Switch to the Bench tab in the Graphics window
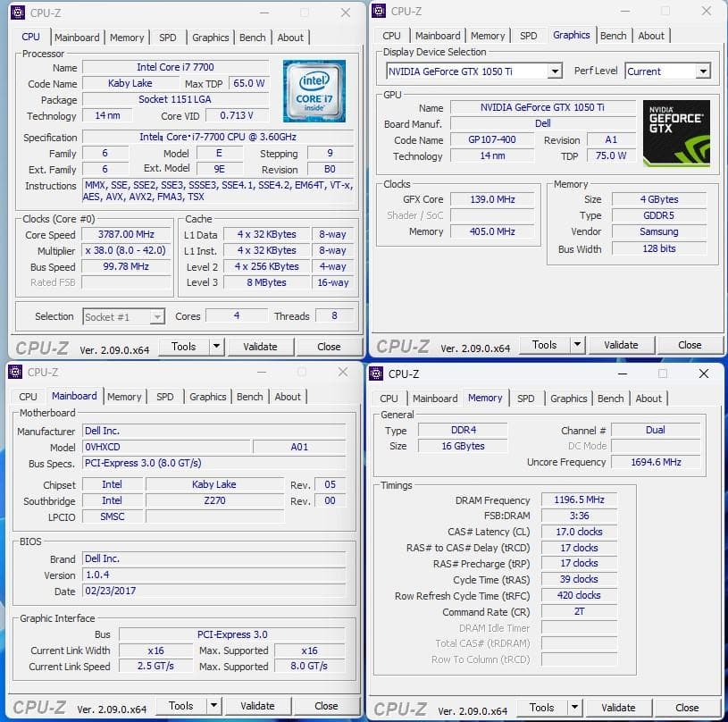Image resolution: width=728 pixels, height=722 pixels. [x=614, y=35]
